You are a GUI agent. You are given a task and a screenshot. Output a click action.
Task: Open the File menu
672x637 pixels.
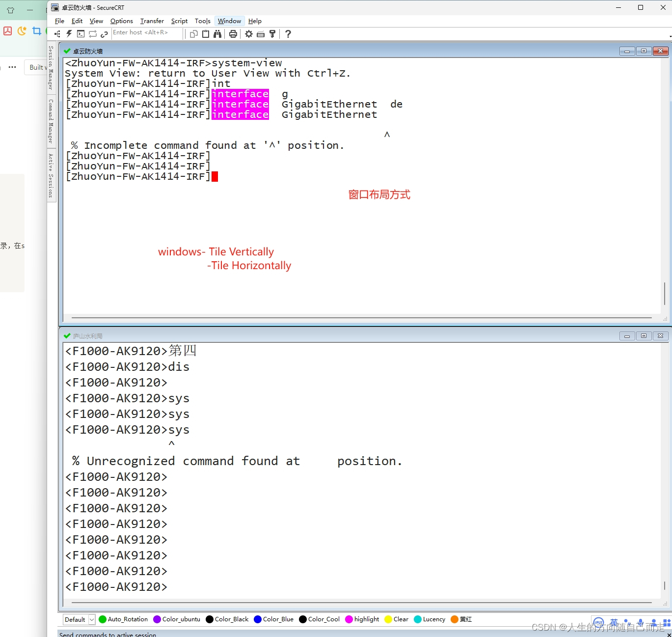tap(59, 21)
